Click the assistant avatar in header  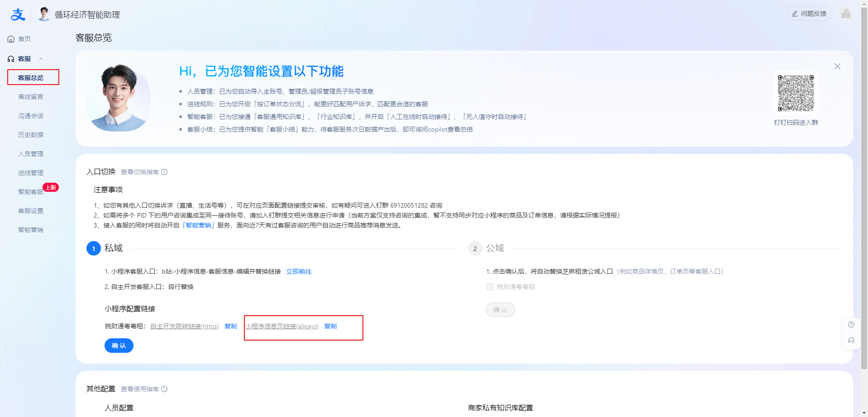point(44,14)
